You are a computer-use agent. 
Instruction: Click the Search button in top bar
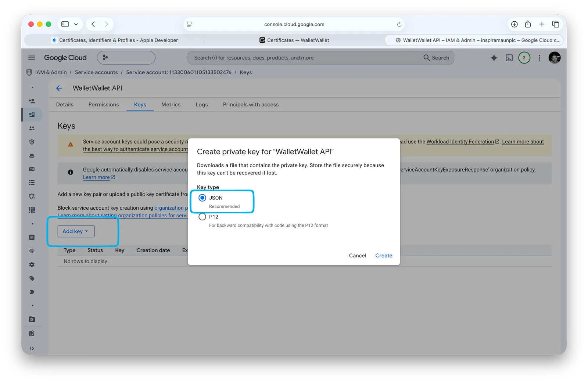click(437, 58)
